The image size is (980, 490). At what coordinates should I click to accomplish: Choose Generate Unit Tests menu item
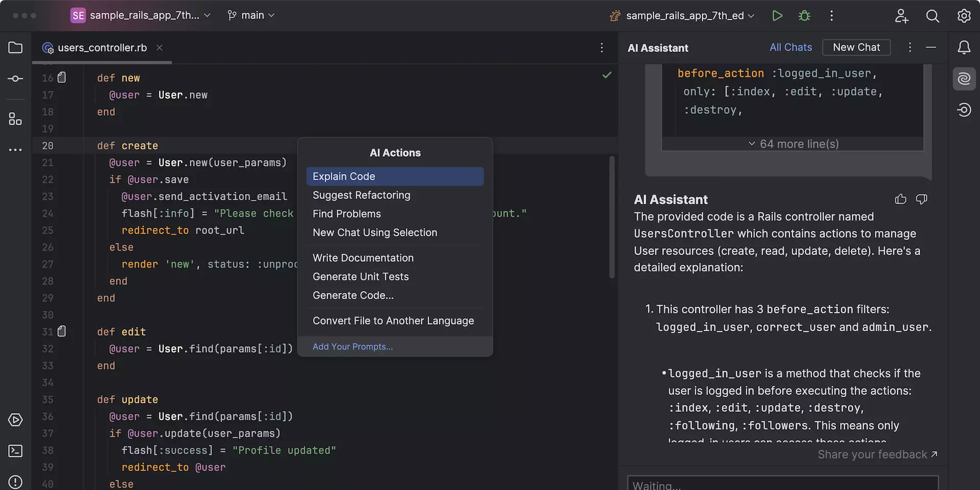[x=360, y=277]
